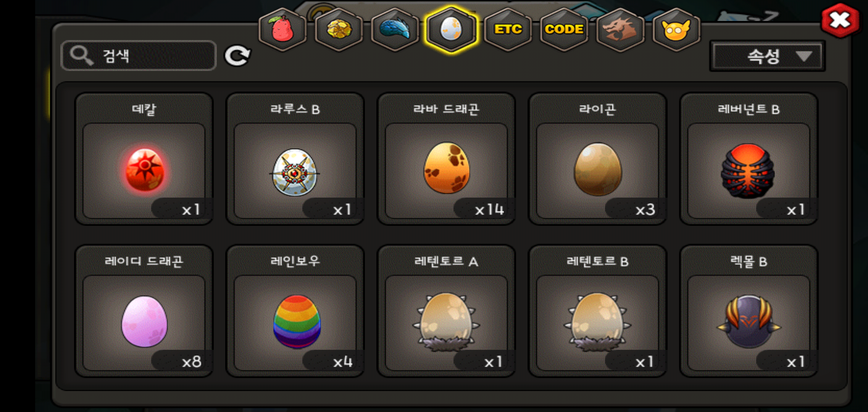
Task: Open the yellow goggles creature tab
Action: (676, 29)
